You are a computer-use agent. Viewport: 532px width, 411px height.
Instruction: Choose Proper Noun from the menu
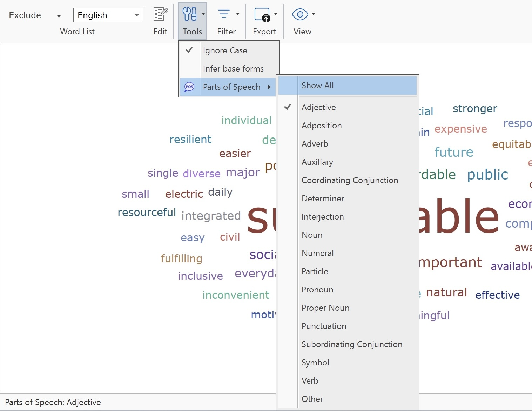coord(325,308)
